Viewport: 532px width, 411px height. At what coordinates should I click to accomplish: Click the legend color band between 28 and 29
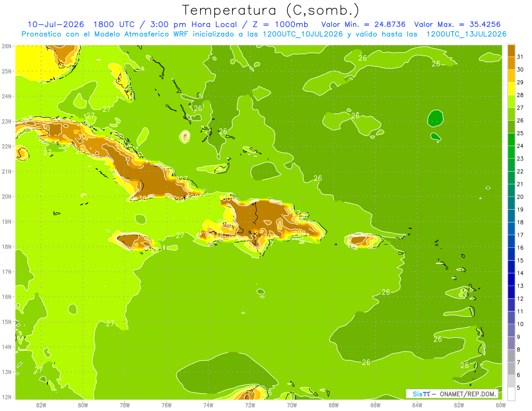pyautogui.click(x=512, y=89)
